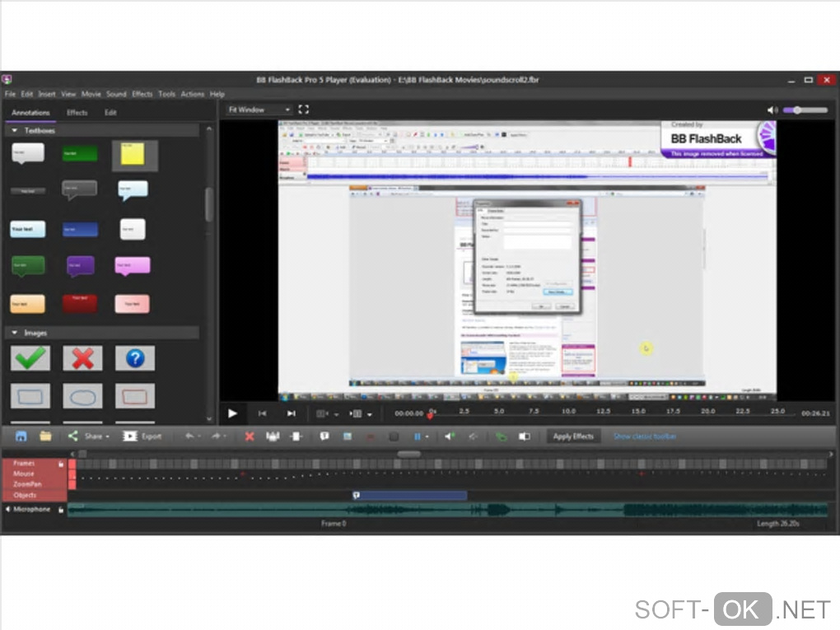The height and width of the screenshot is (630, 840).
Task: Click the annotations panel vertical scrollbar
Action: pyautogui.click(x=209, y=204)
